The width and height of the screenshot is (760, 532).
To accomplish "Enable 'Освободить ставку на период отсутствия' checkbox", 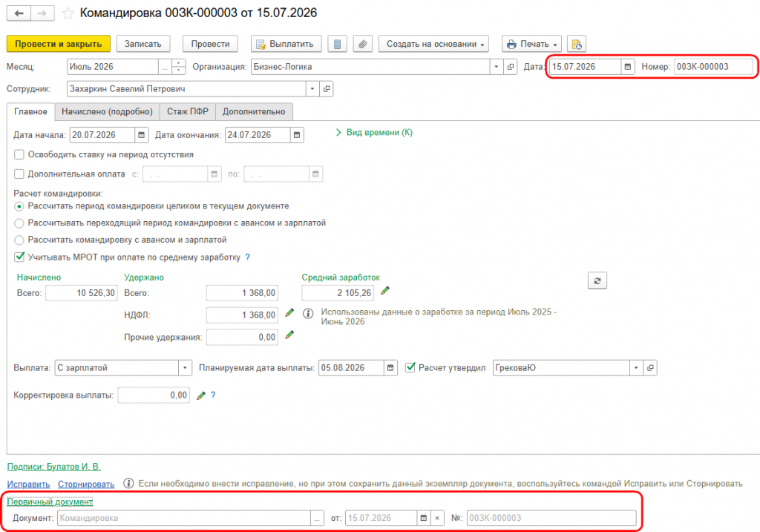I will (x=19, y=154).
